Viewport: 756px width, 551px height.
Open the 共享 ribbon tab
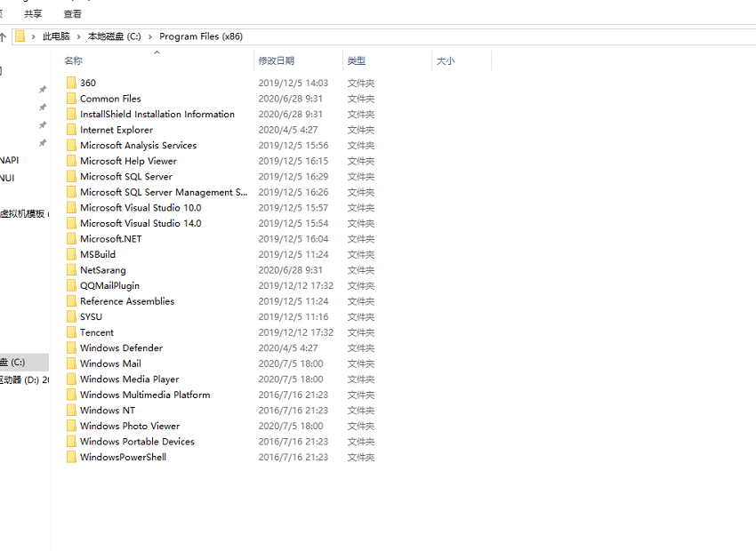[x=33, y=14]
